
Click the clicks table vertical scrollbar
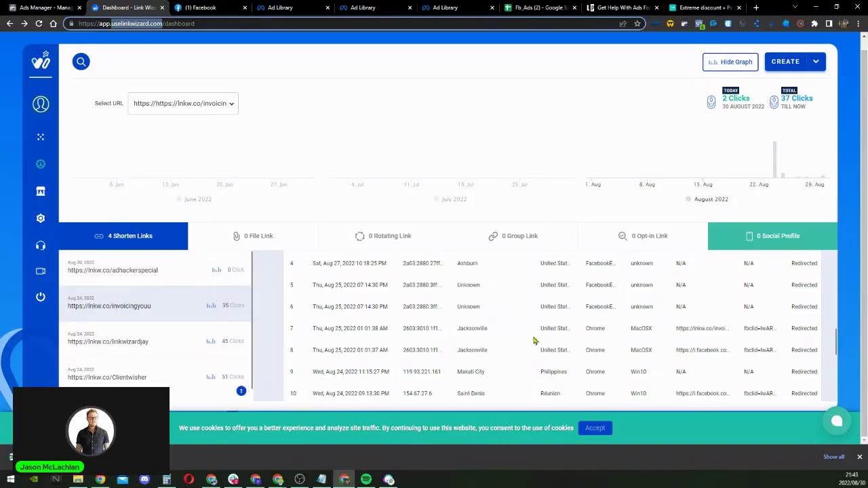pyautogui.click(x=835, y=342)
